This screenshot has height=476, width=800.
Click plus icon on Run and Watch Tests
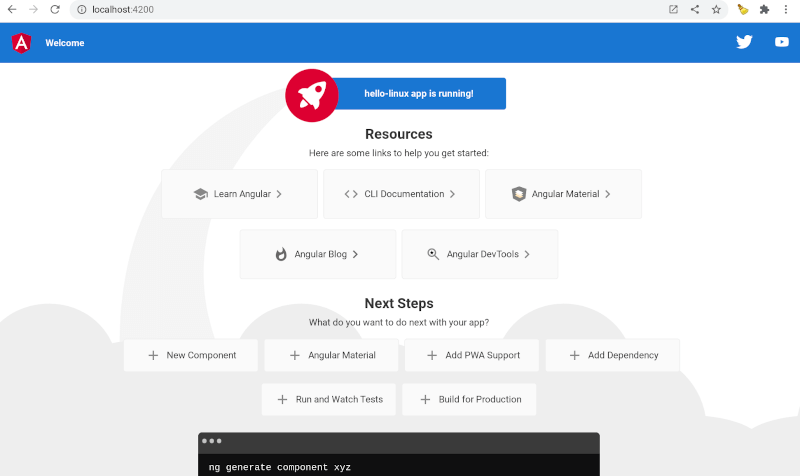tap(282, 399)
